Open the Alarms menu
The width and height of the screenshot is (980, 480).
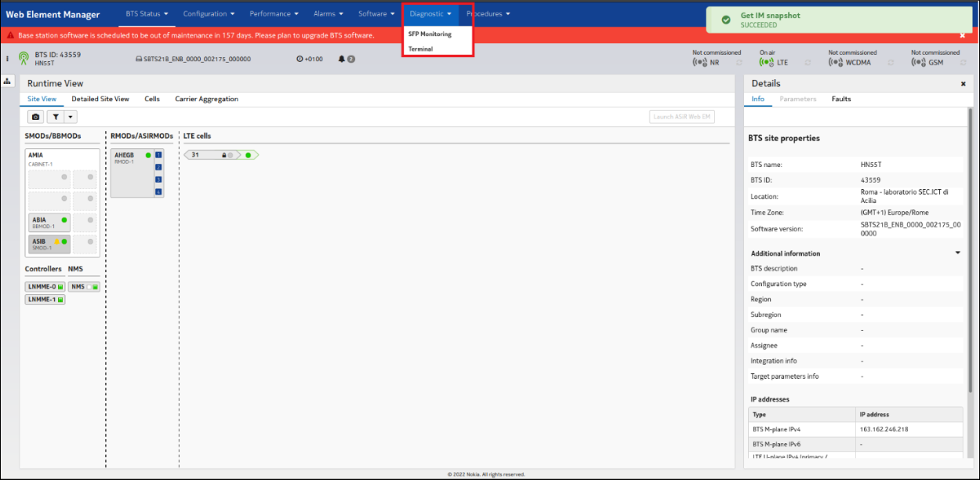point(328,13)
